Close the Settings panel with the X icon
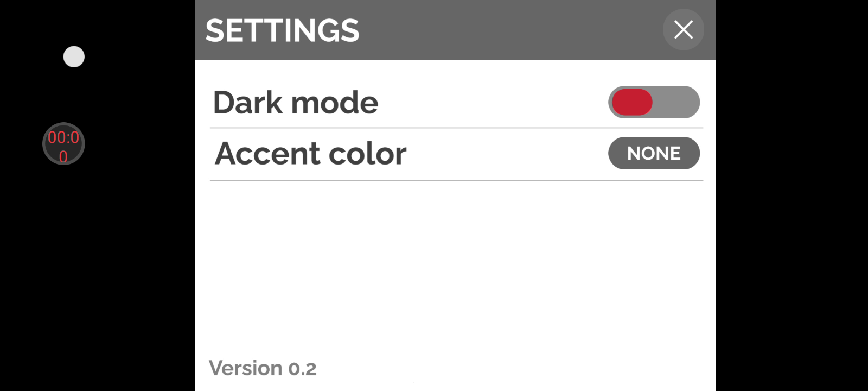This screenshot has width=868, height=391. point(683,29)
